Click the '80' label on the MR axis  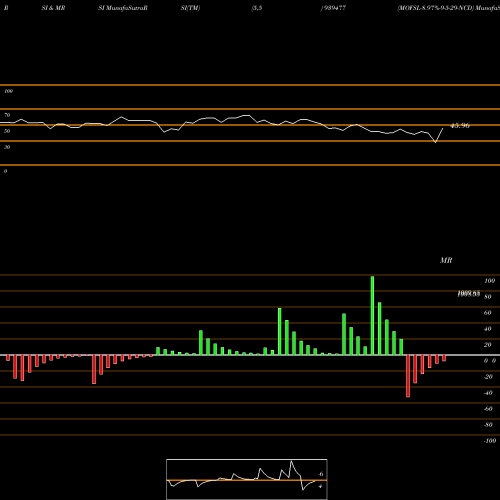tap(488, 297)
